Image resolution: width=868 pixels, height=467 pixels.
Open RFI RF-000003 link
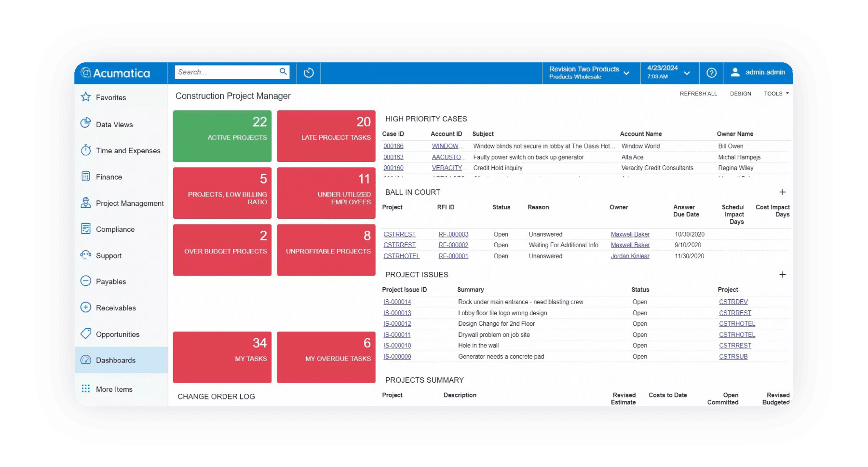pos(453,234)
